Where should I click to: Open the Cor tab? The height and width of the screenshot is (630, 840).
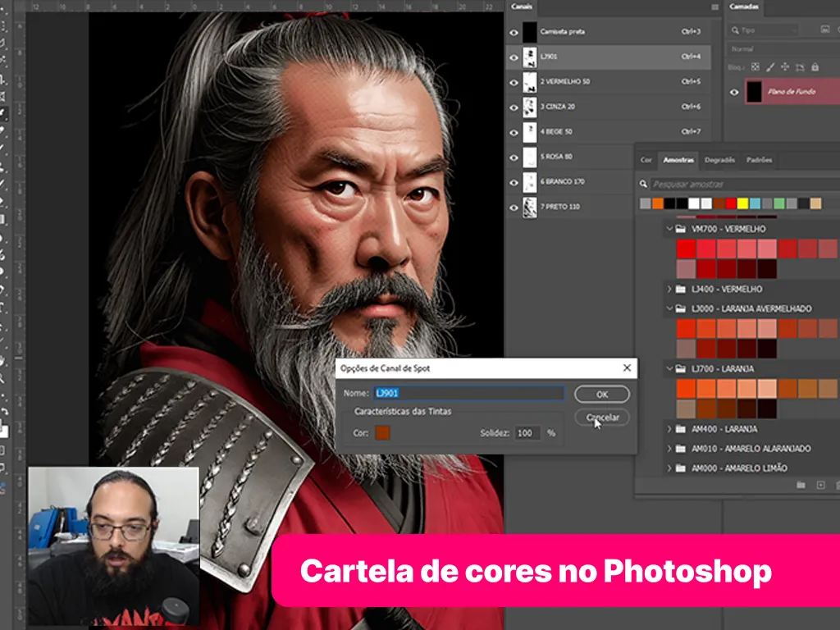(x=646, y=160)
